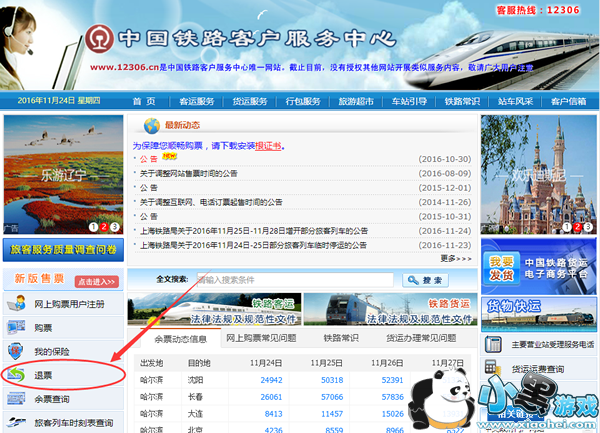The width and height of the screenshot is (600, 433).
Task: Select slide 3 on 乐游辽宁 banner
Action: point(114,227)
